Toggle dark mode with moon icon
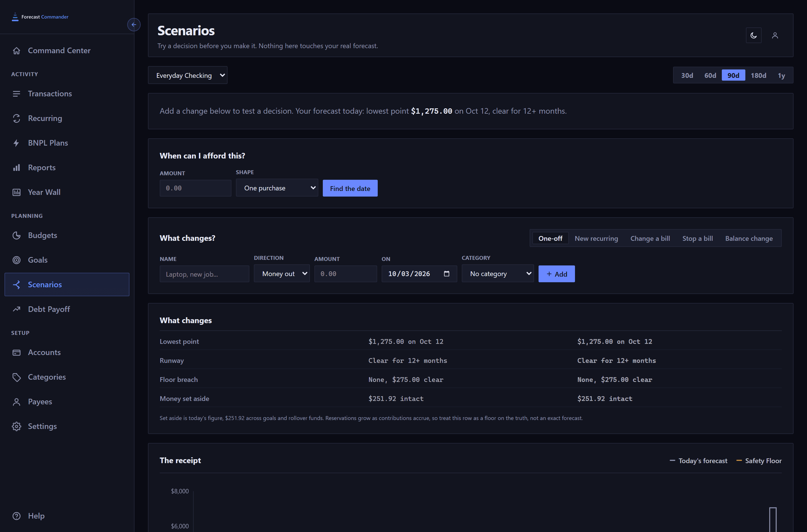 pyautogui.click(x=753, y=35)
